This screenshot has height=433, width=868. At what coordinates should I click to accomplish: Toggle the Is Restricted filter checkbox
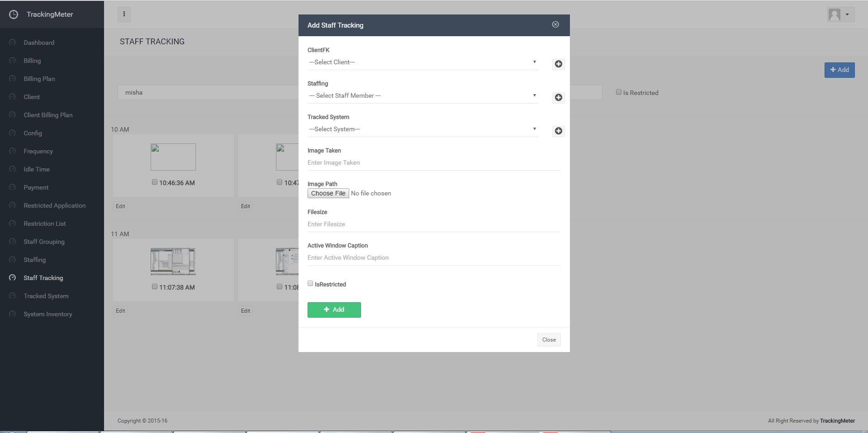tap(619, 92)
